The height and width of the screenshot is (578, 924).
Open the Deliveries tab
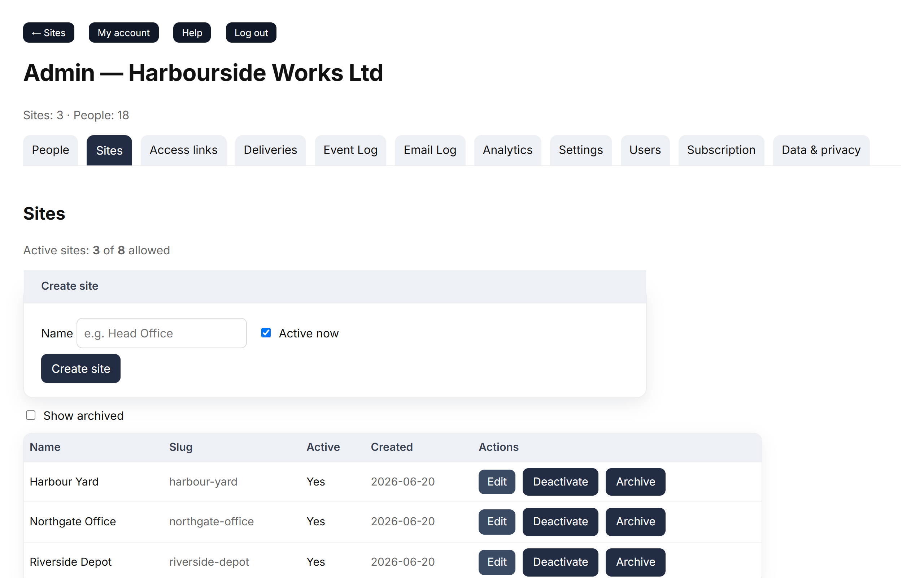point(270,150)
